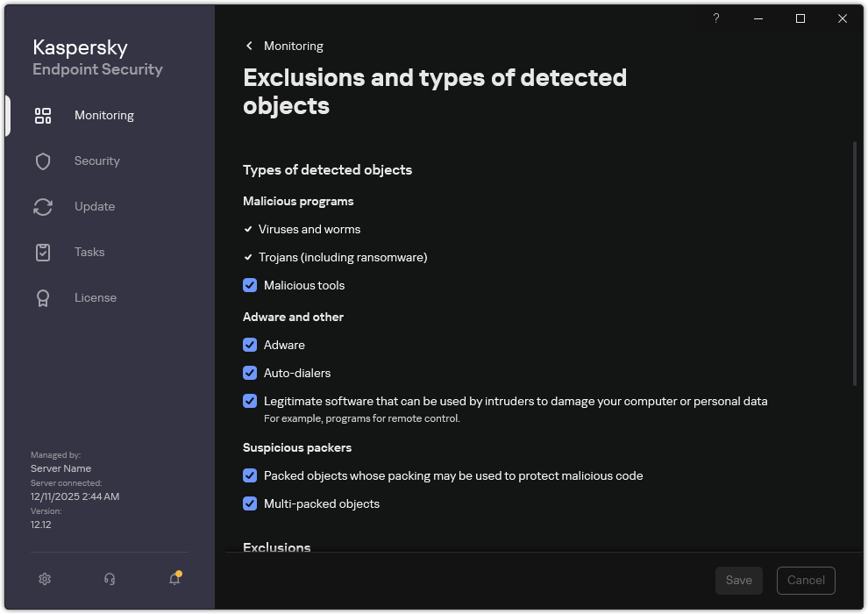This screenshot has height=614, width=868.
Task: Open the Update section icon
Action: (x=43, y=206)
